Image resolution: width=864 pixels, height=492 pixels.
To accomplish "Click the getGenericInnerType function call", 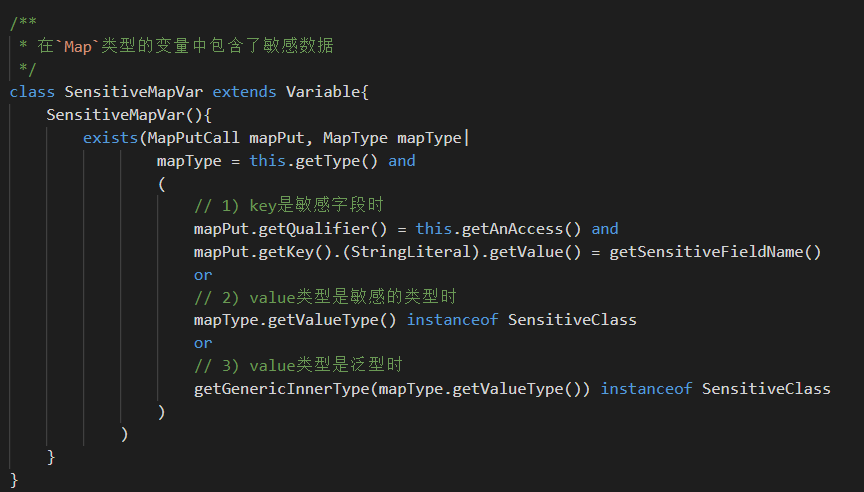I will pyautogui.click(x=282, y=388).
